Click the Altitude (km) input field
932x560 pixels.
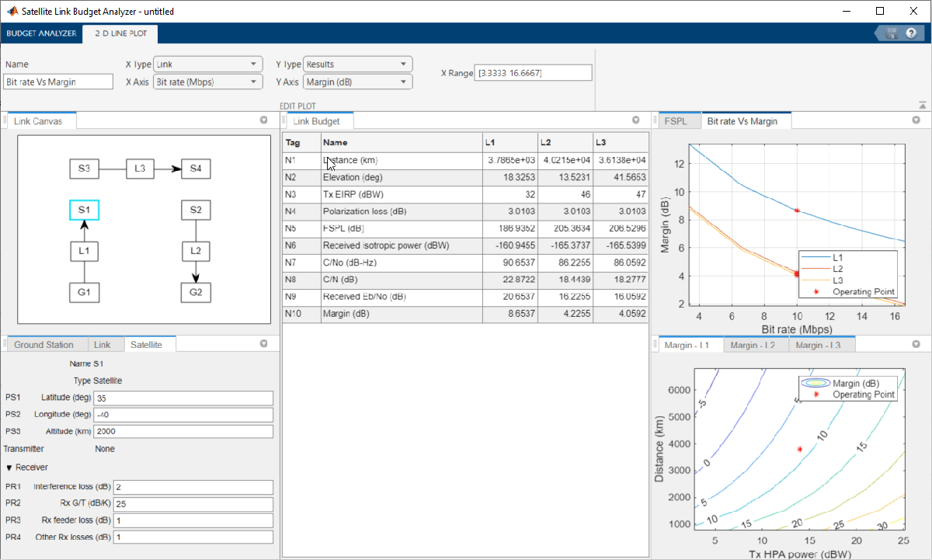[183, 432]
